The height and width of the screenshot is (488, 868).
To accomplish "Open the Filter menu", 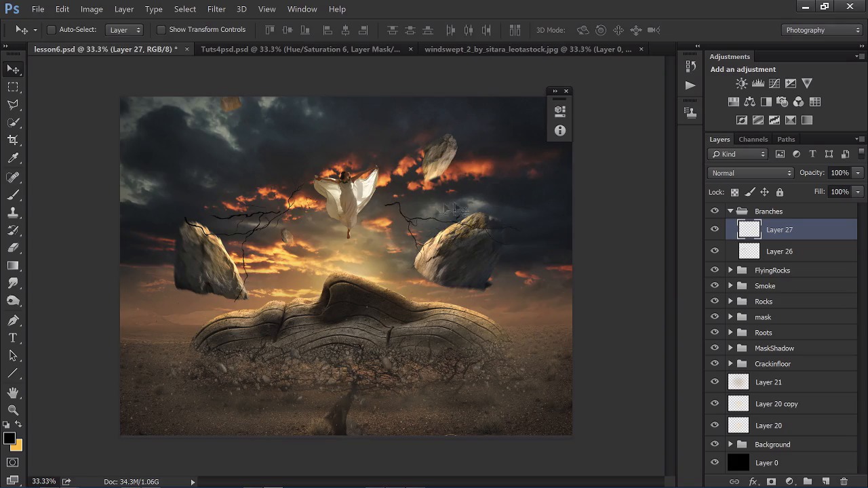I will (x=216, y=9).
